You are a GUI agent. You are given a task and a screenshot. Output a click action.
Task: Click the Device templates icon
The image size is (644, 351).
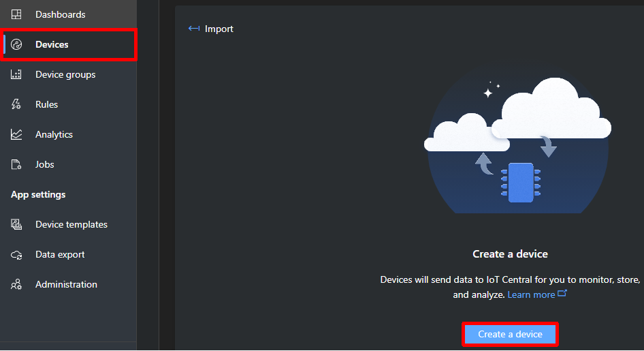click(x=16, y=224)
